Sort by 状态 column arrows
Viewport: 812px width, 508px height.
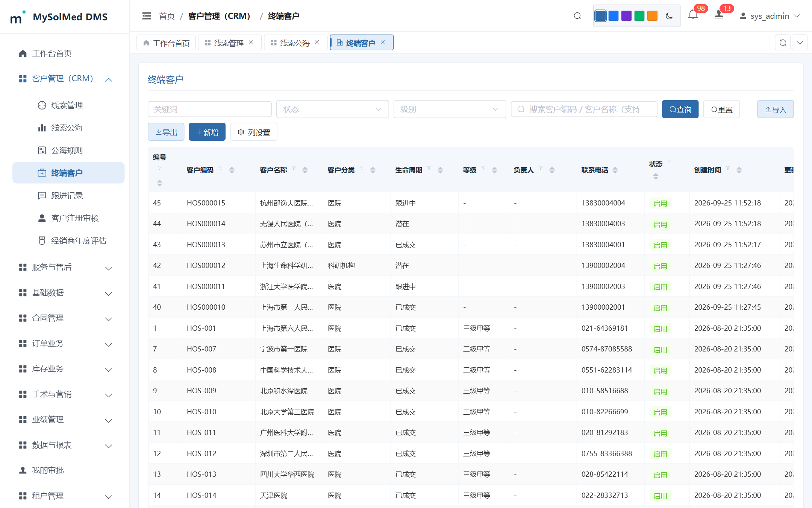656,176
